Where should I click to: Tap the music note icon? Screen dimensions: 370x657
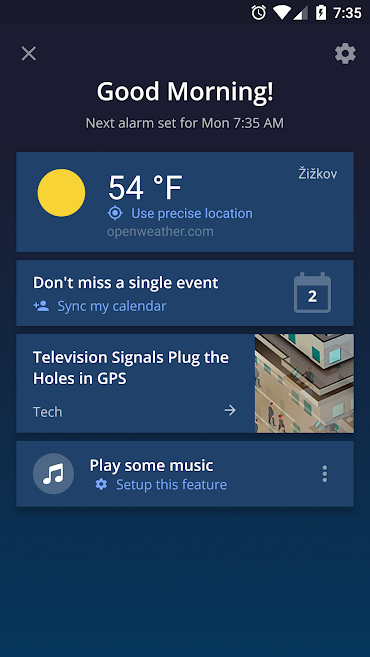[53, 474]
